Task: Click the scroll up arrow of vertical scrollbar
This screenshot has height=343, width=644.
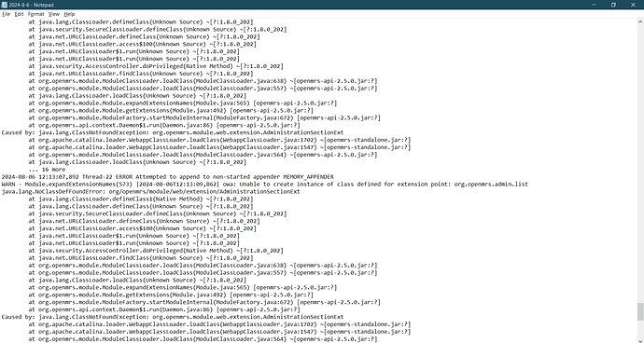Action: [640, 21]
